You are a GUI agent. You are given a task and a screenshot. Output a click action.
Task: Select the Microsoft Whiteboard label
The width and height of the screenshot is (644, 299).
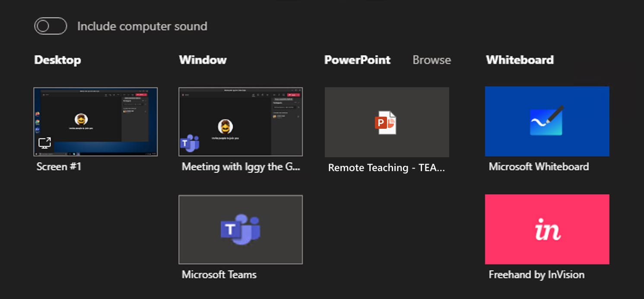pos(539,167)
